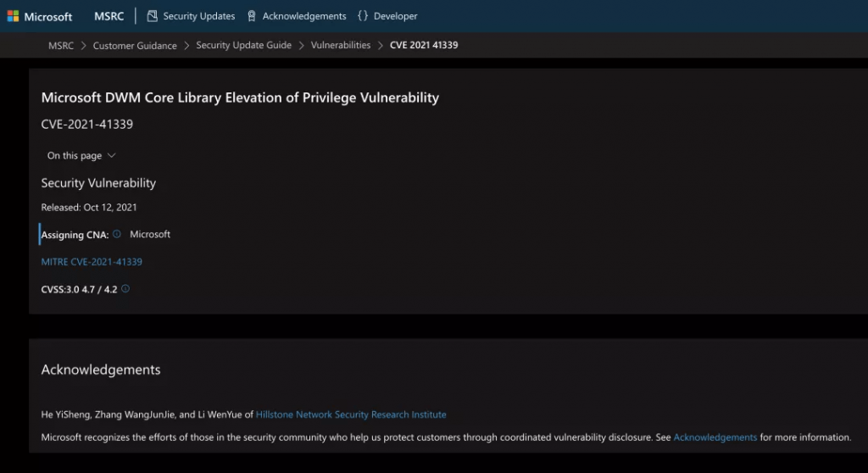Go to Security Update Guide breadcrumb
Screen dimensions: 868x473
[243, 46]
